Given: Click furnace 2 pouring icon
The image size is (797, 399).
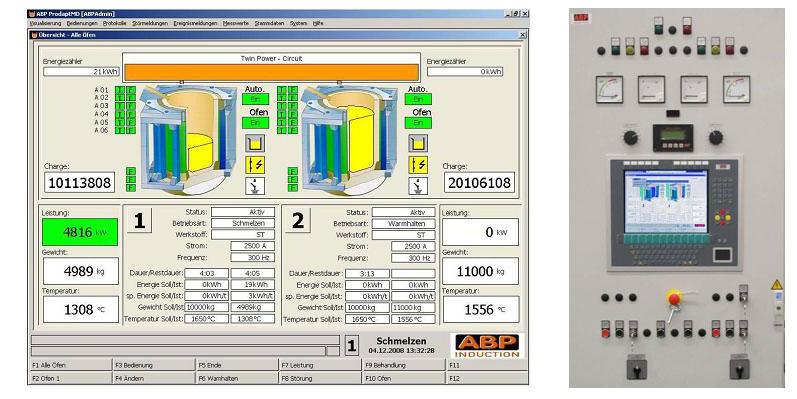Looking at the screenshot, I should coord(418,186).
